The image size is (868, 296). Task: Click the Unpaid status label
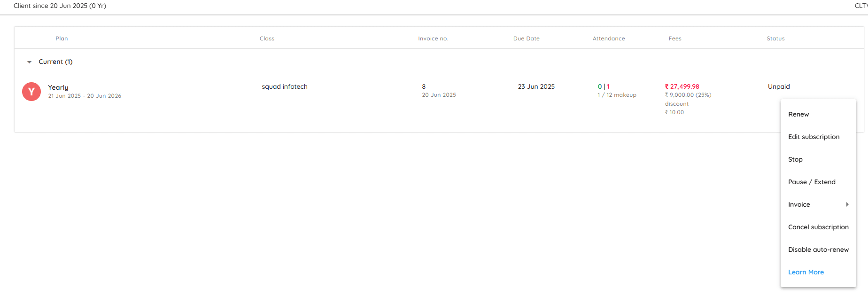tap(779, 86)
